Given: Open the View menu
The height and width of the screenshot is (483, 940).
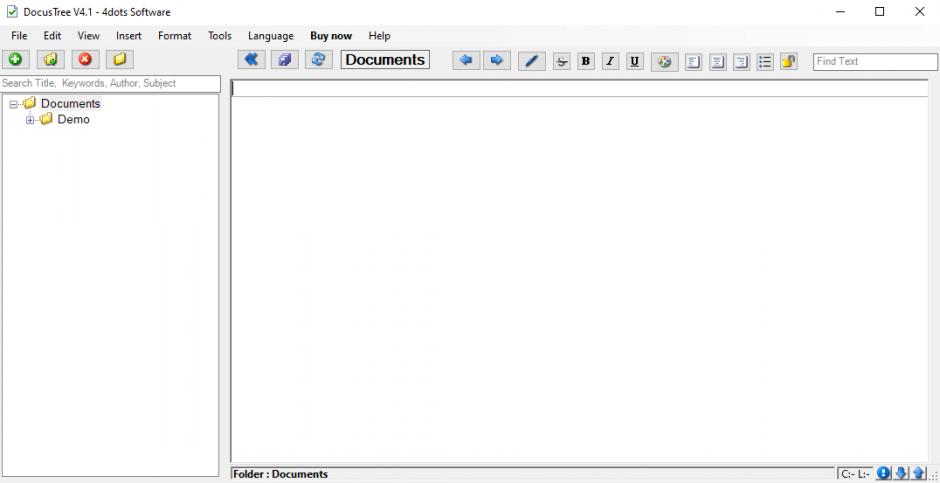Looking at the screenshot, I should pos(89,36).
